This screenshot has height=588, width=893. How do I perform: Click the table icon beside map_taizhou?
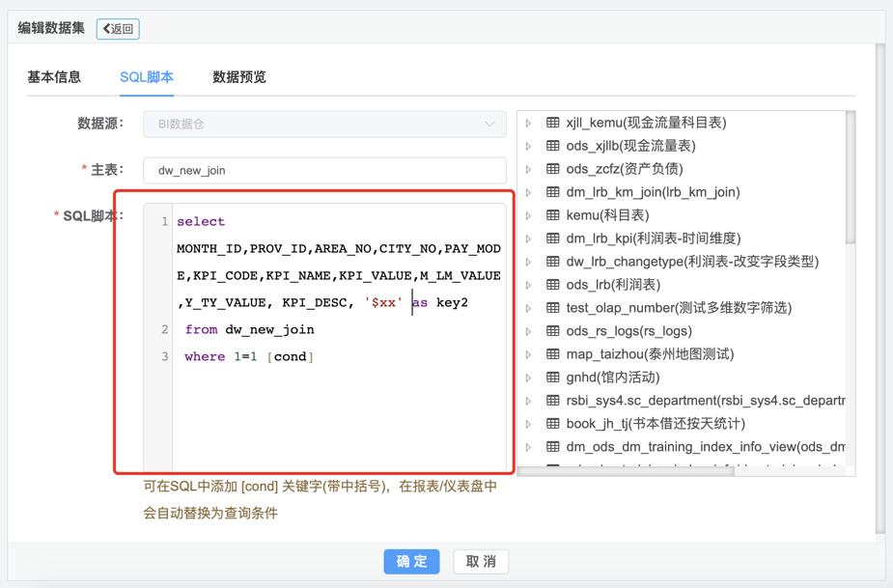pyautogui.click(x=553, y=354)
